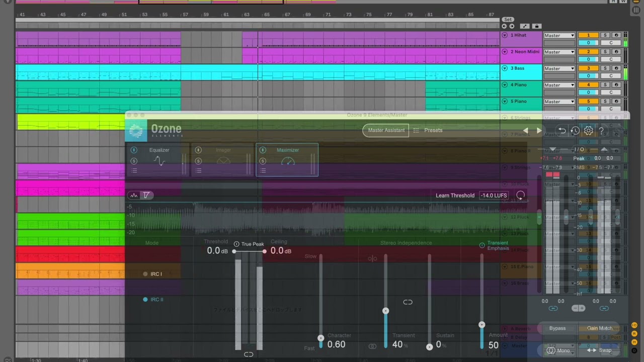644x362 pixels.
Task: Click the Amount slider handle
Action: [481, 324]
